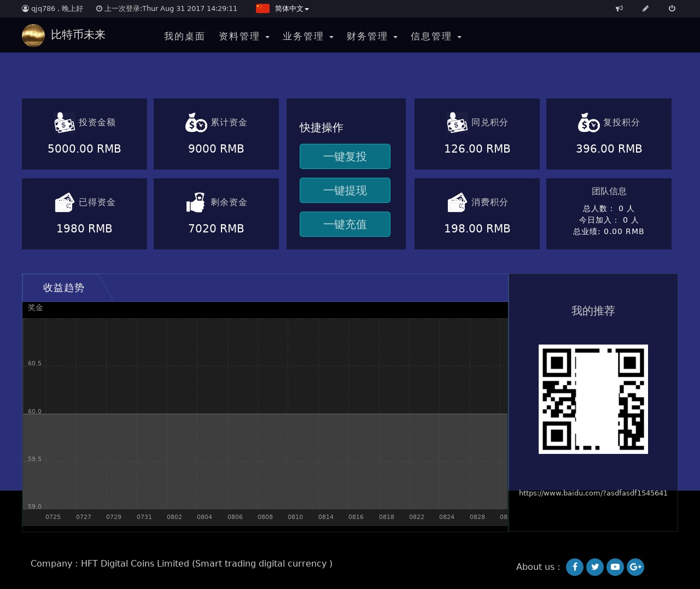The width and height of the screenshot is (700, 589).
Task: Click the 1980 RMB earned funds value
Action: point(84,229)
